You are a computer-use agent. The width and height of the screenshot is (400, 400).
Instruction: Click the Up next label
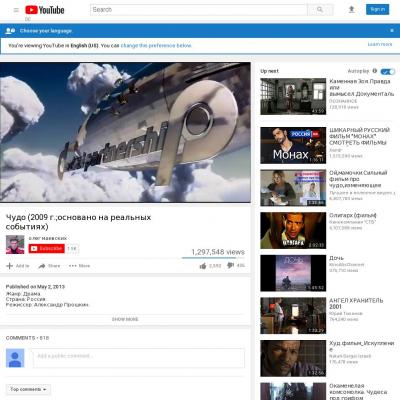pos(269,71)
